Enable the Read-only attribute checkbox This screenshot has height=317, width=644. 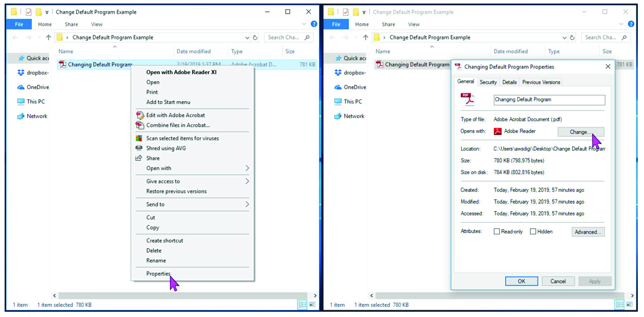497,231
